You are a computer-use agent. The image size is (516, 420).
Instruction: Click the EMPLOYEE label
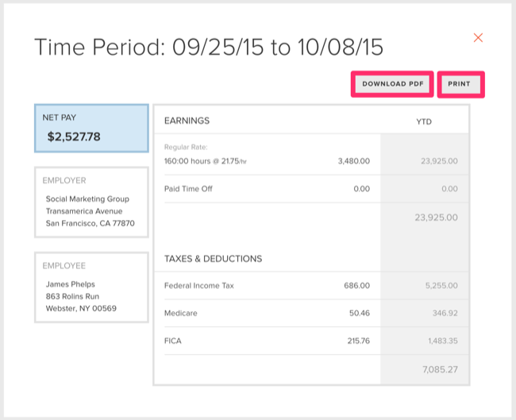coord(64,266)
